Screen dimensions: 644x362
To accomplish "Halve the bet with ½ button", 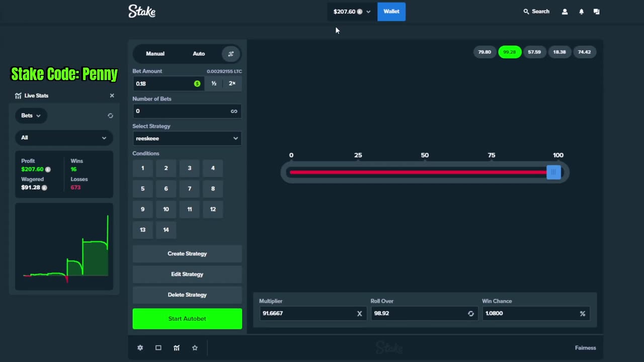I will [214, 83].
